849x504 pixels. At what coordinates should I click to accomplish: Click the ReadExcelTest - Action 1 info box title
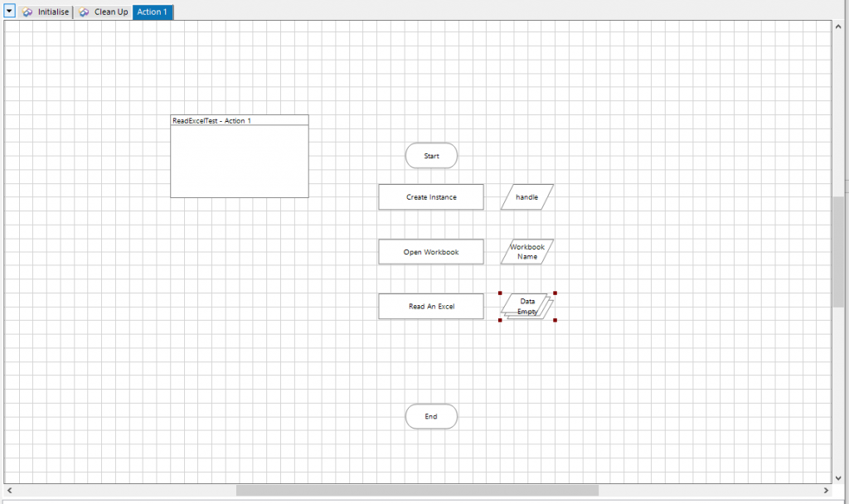[211, 121]
